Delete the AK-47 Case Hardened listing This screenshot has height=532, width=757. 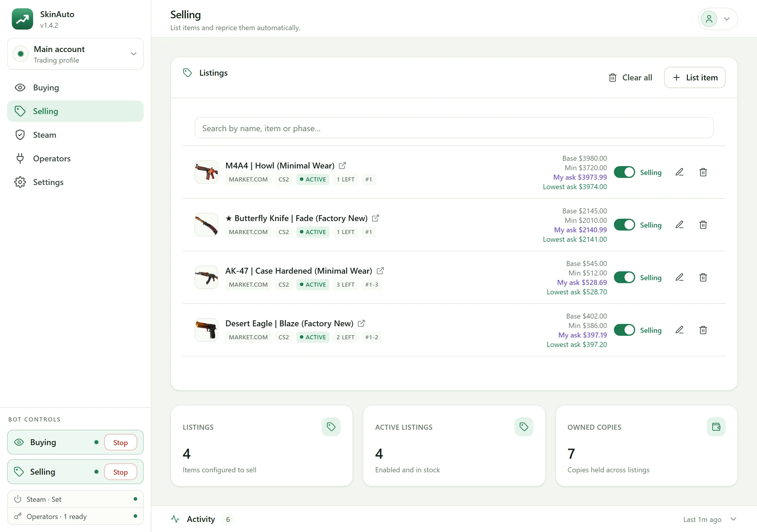[703, 278]
